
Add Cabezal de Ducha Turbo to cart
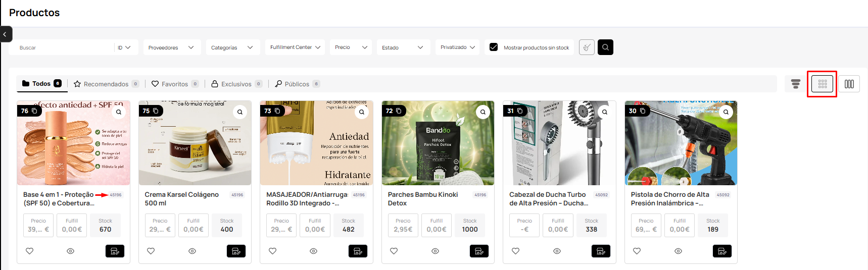click(x=601, y=251)
